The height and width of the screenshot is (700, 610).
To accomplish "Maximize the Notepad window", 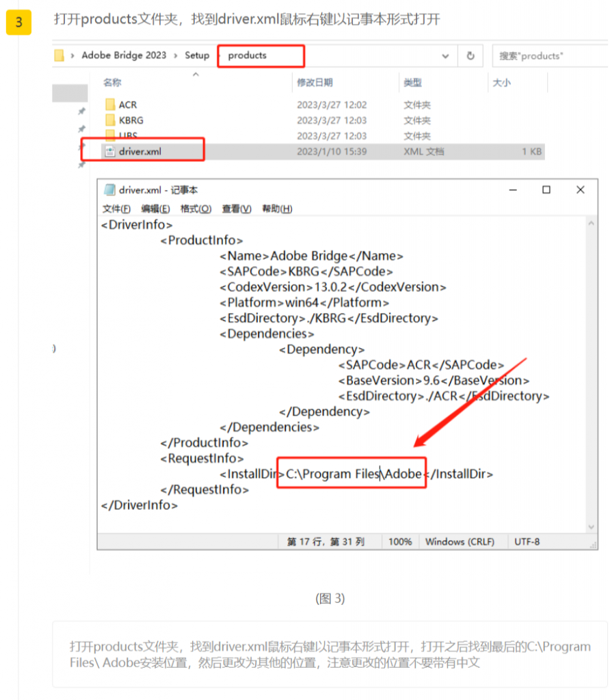I will point(546,190).
